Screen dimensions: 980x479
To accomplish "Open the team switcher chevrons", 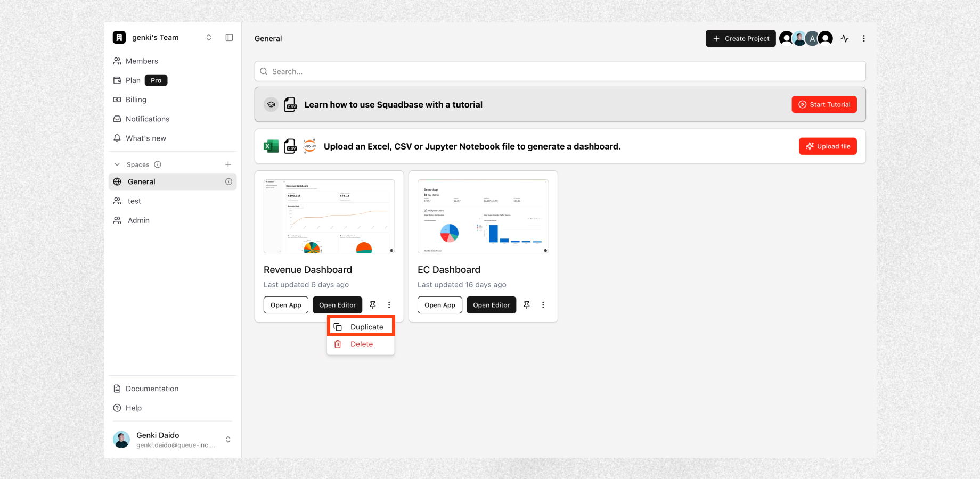I will tap(209, 37).
